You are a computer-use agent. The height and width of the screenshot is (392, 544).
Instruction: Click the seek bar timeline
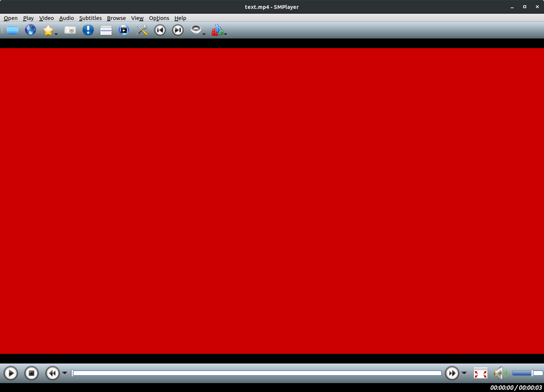(x=256, y=373)
